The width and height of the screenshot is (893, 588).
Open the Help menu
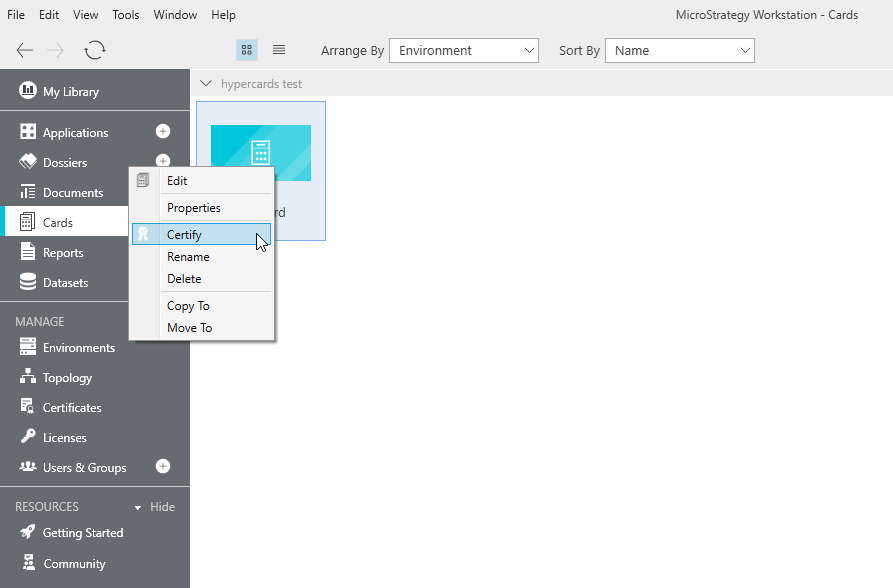223,15
